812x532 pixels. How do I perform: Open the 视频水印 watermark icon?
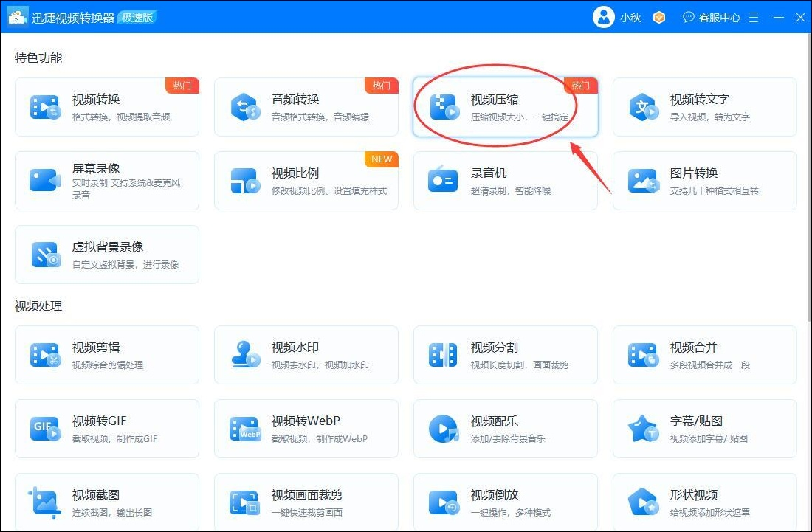[245, 354]
